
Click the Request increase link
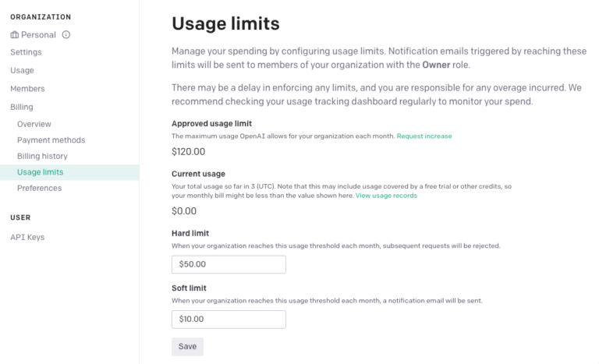[424, 136]
